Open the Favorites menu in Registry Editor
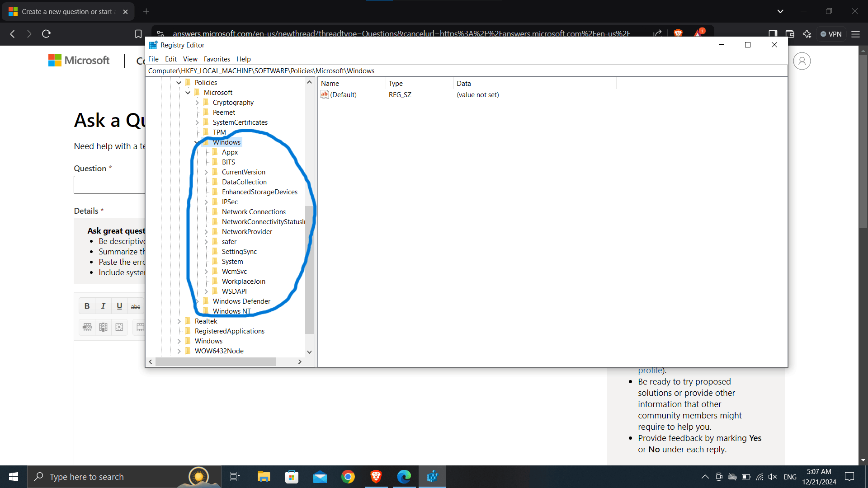The width and height of the screenshot is (868, 488). 217,59
